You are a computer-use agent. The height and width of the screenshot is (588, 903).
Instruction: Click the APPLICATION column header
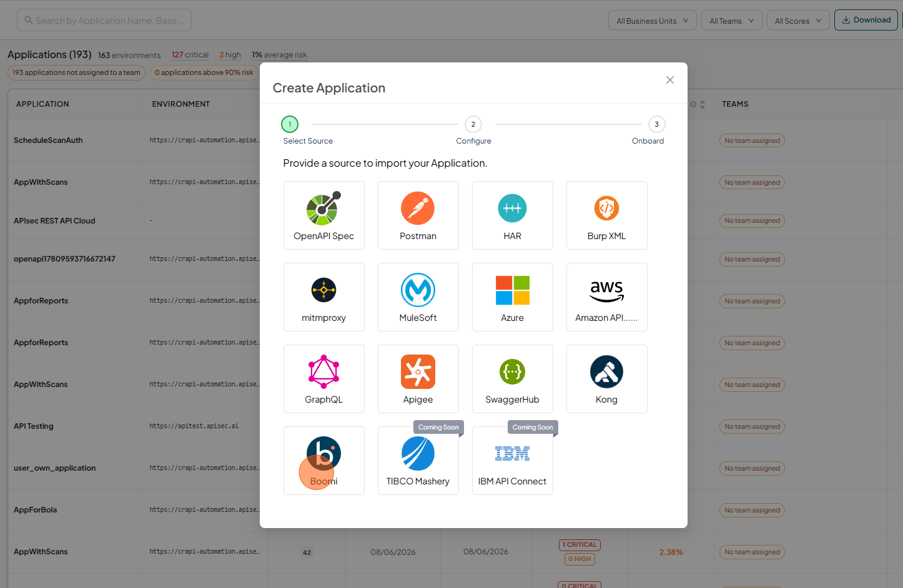[42, 104]
